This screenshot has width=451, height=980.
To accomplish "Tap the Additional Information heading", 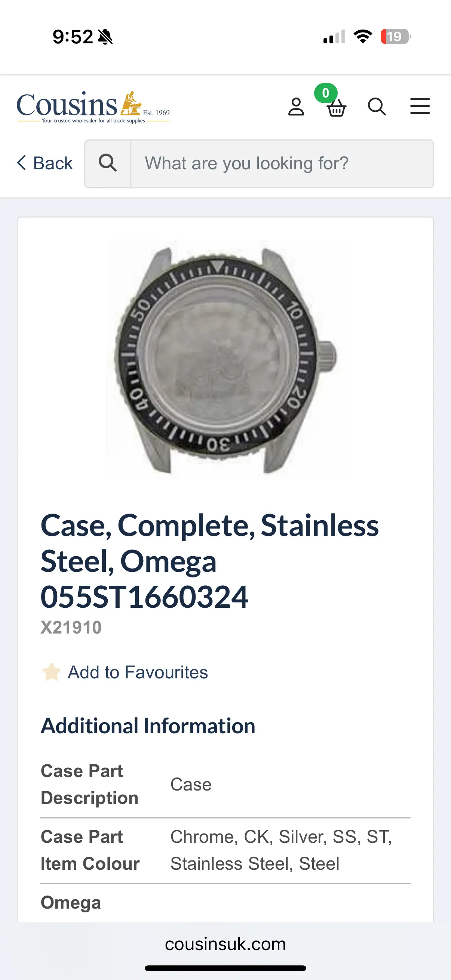I will click(x=148, y=726).
